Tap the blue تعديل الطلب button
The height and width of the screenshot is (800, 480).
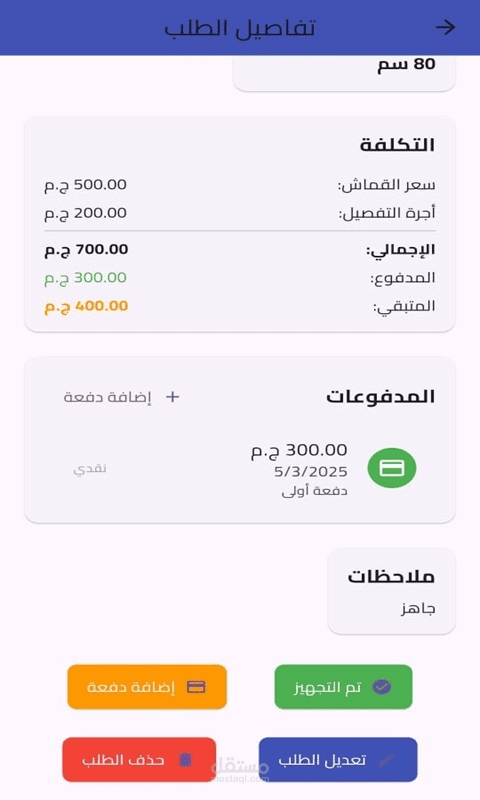338,760
